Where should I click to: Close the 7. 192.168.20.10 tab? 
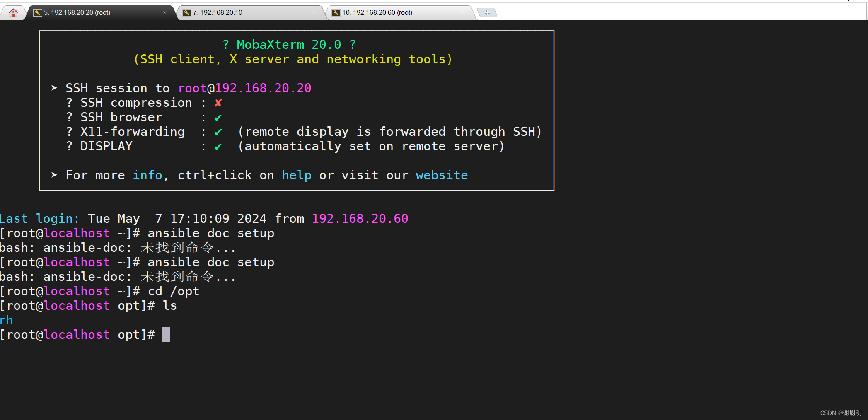click(x=314, y=13)
